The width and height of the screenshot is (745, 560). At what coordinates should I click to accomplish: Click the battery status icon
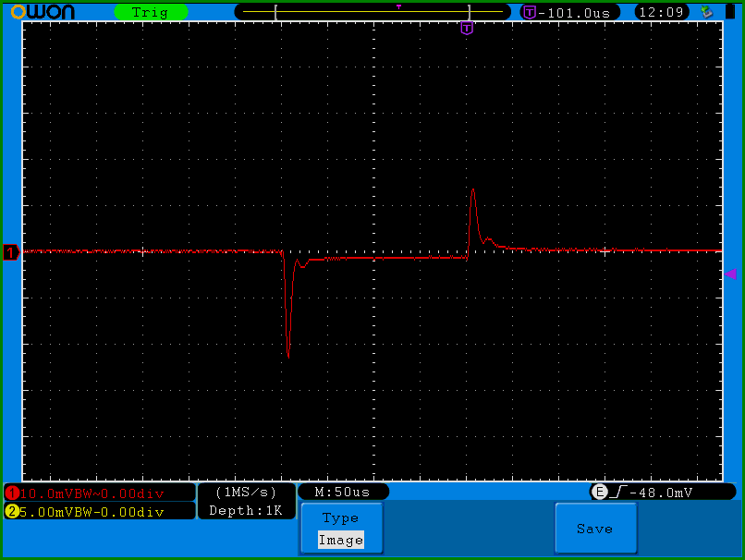730,11
